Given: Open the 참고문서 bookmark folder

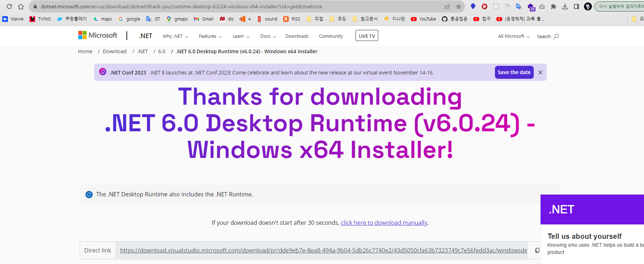Looking at the screenshot, I should [365, 19].
